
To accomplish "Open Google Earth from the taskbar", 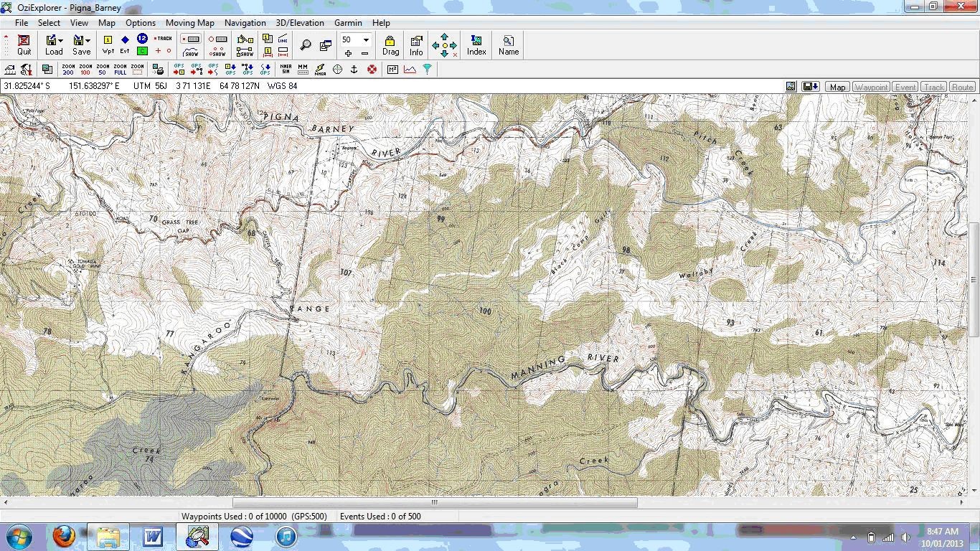I will point(241,537).
